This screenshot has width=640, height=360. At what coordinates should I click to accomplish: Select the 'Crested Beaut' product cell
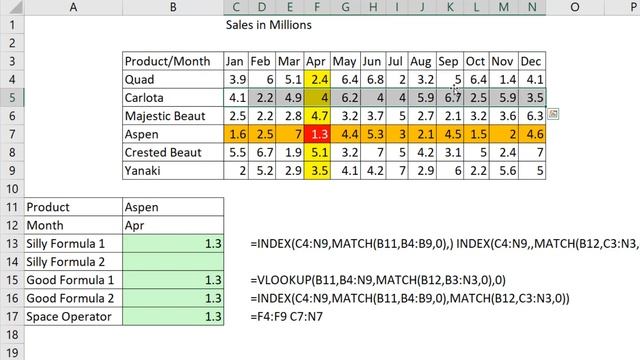point(173,153)
